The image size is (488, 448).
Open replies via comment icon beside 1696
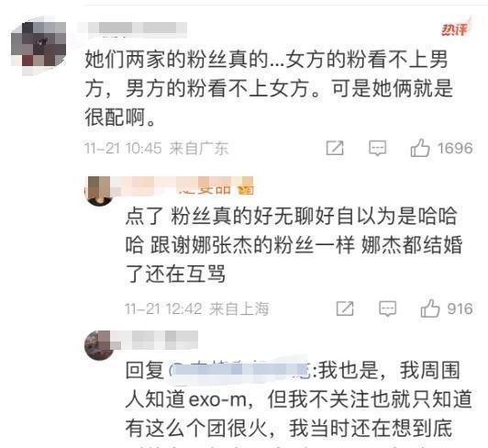tap(378, 148)
